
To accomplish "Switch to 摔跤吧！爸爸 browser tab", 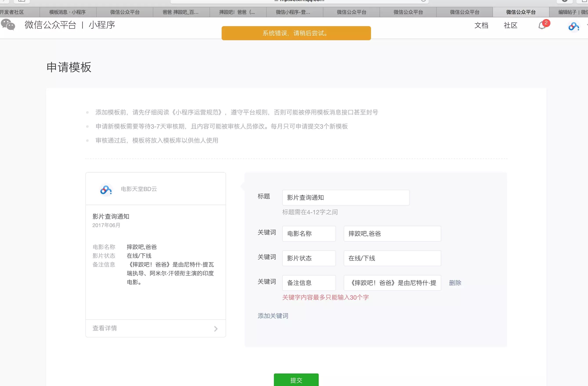I will coord(237,12).
